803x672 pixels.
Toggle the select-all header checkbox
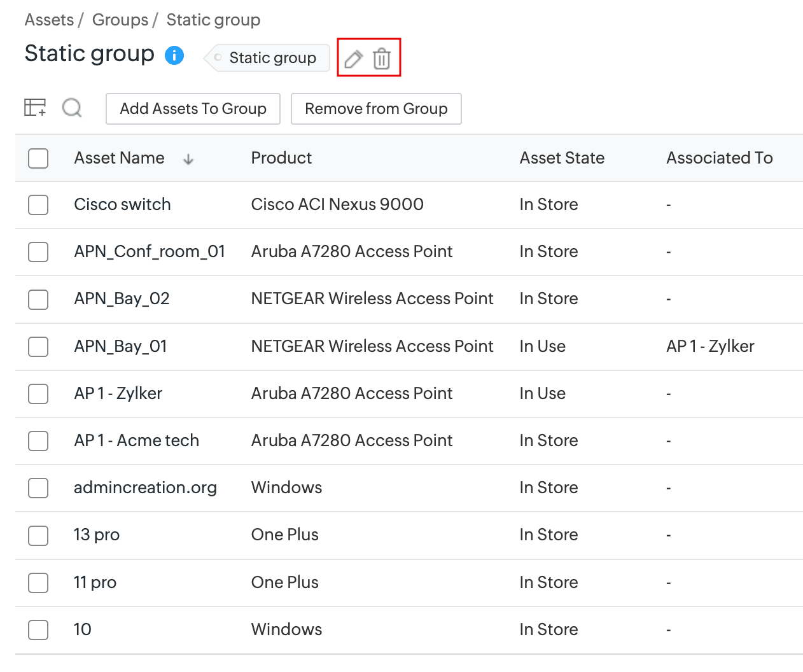[38, 158]
